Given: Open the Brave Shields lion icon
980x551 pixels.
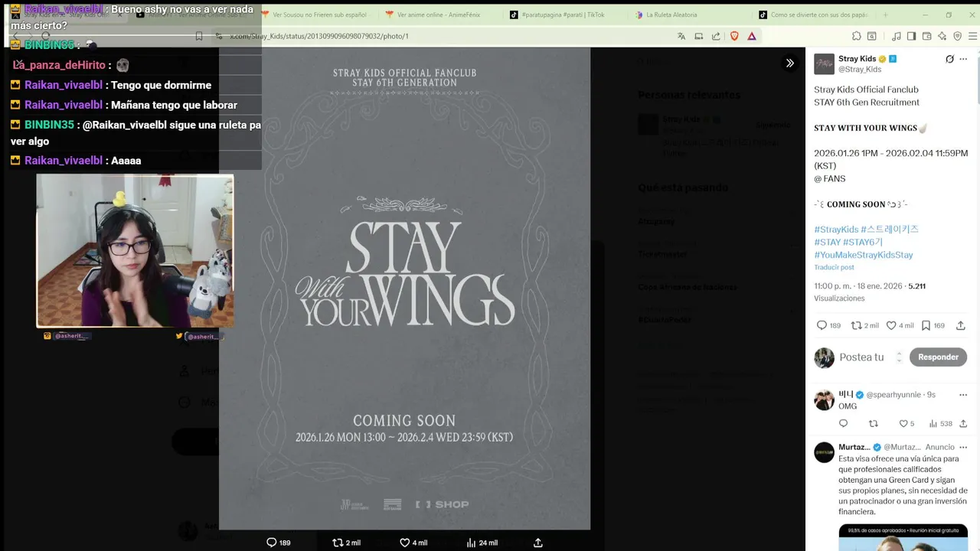Looking at the screenshot, I should pyautogui.click(x=734, y=36).
